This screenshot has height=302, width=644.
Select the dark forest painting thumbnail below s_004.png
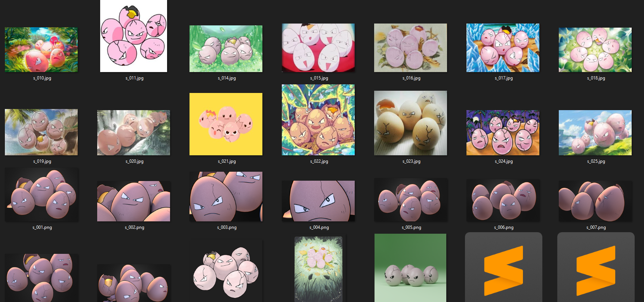(318, 269)
